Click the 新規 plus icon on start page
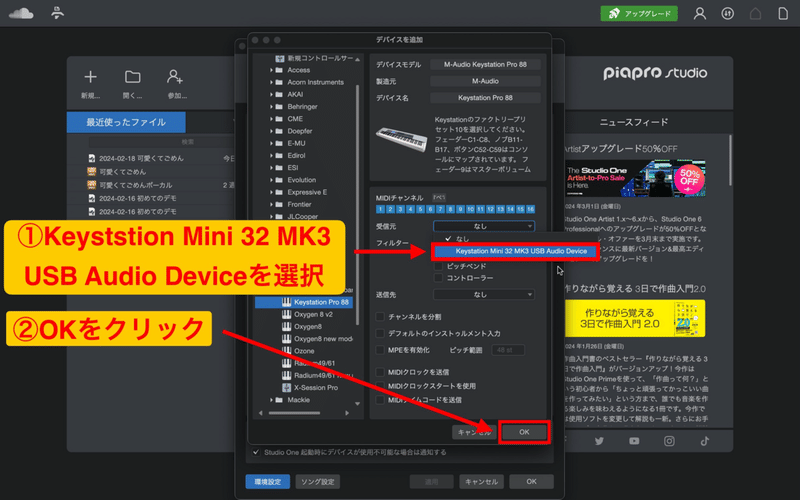Viewport: 800px width, 500px height. (90, 77)
